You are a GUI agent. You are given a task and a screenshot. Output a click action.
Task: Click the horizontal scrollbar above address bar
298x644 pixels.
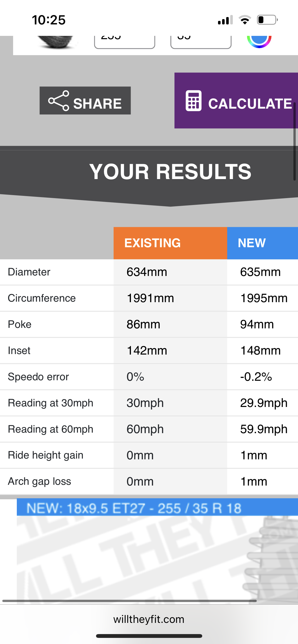click(129, 601)
